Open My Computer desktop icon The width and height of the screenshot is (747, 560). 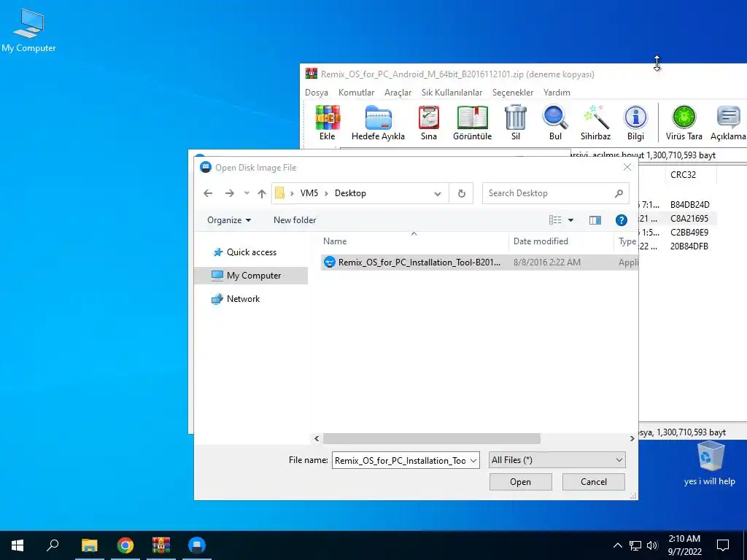(x=28, y=29)
